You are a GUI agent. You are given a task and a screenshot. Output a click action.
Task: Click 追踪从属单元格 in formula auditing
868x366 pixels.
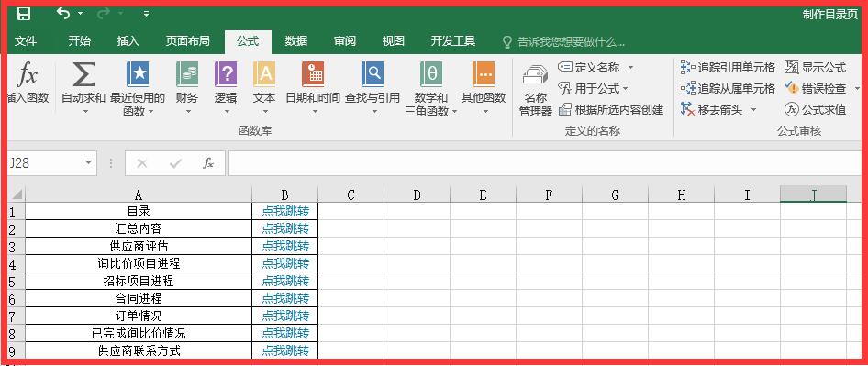728,89
